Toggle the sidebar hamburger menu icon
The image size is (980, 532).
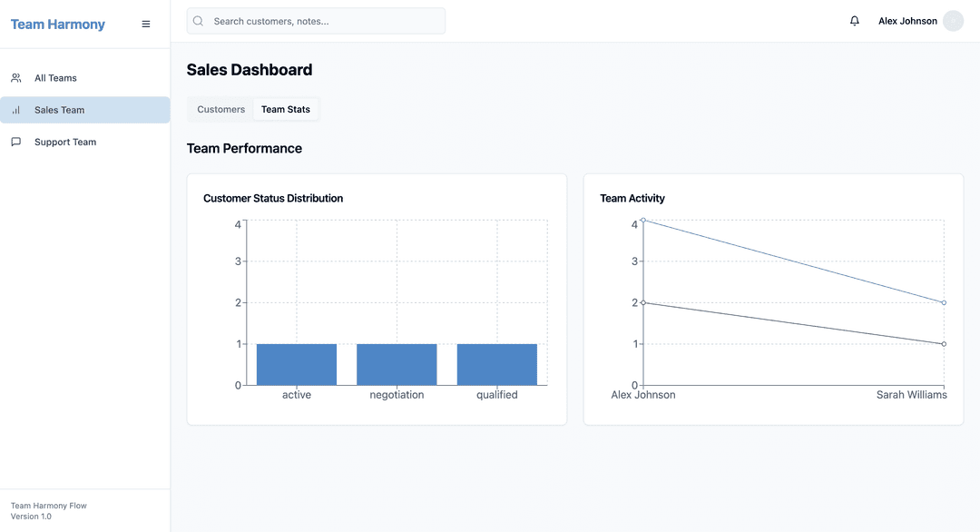click(x=146, y=25)
